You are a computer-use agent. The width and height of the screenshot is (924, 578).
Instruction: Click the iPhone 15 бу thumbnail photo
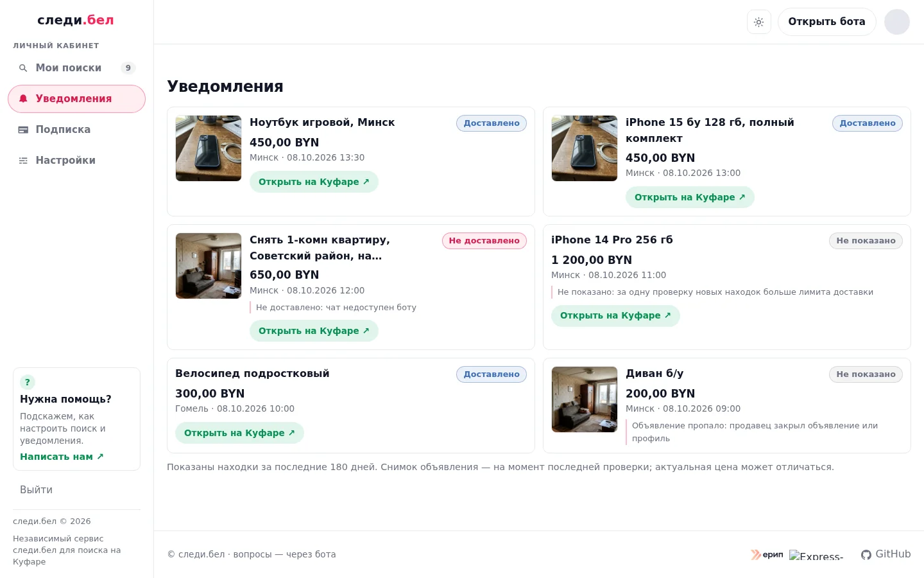585,148
